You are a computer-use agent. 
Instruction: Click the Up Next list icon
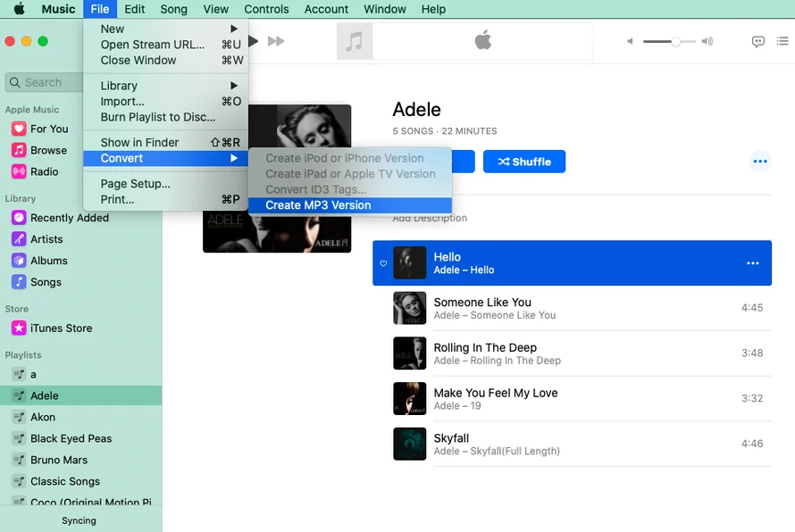click(x=783, y=41)
